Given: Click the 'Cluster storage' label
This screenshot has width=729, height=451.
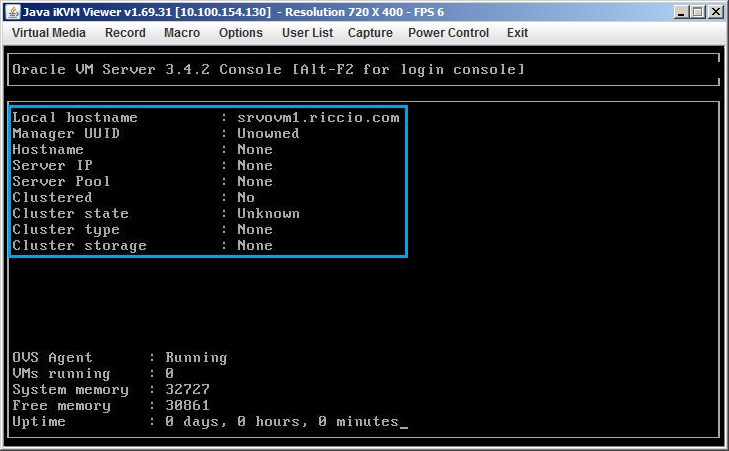Looking at the screenshot, I should (x=80, y=245).
